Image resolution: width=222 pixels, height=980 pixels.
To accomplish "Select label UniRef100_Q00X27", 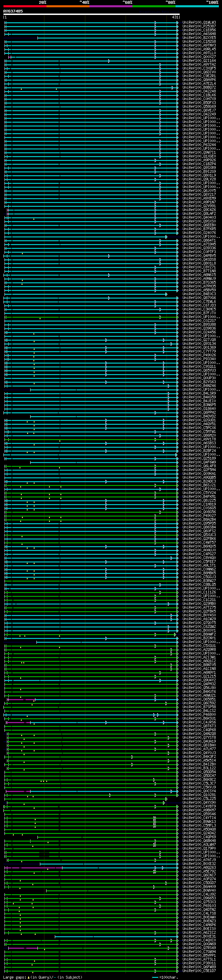I will point(199,57).
